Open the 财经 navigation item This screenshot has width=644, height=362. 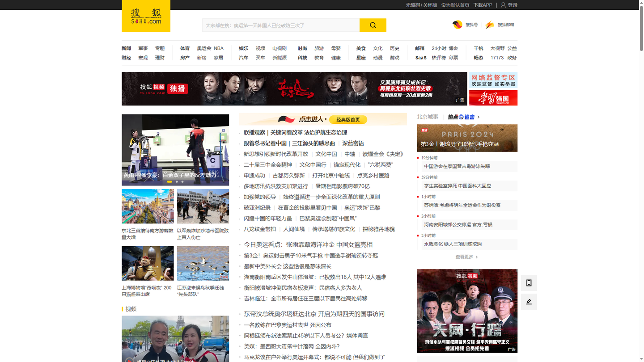pos(126,58)
